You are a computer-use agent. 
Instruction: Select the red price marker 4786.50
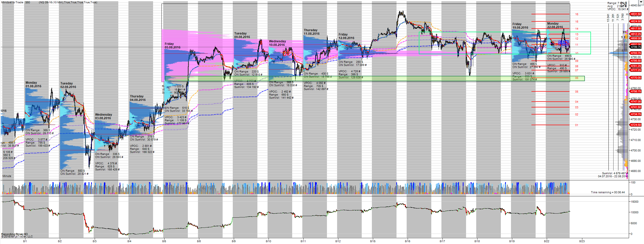[636, 61]
